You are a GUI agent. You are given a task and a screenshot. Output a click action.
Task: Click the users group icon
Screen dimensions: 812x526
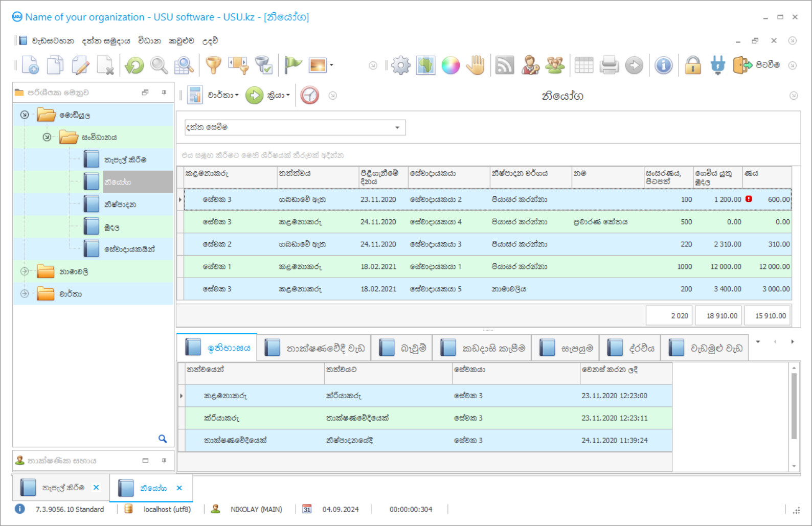click(555, 65)
